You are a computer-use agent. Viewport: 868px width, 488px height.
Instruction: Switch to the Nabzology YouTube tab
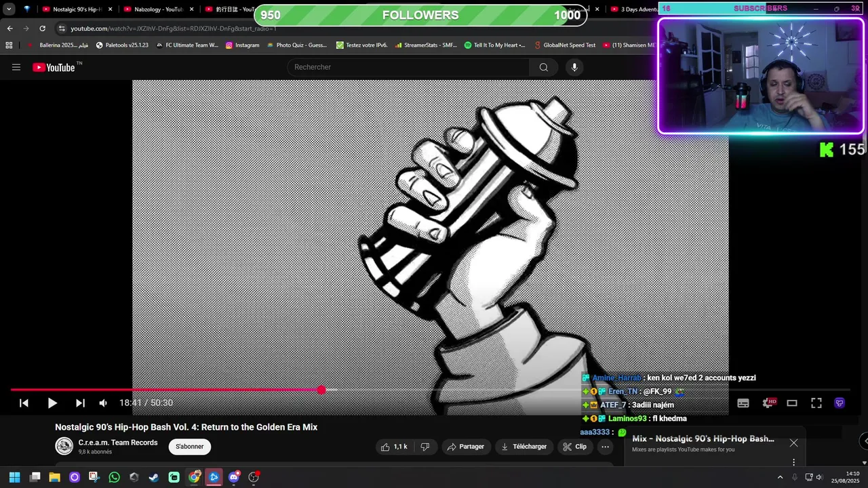click(159, 9)
